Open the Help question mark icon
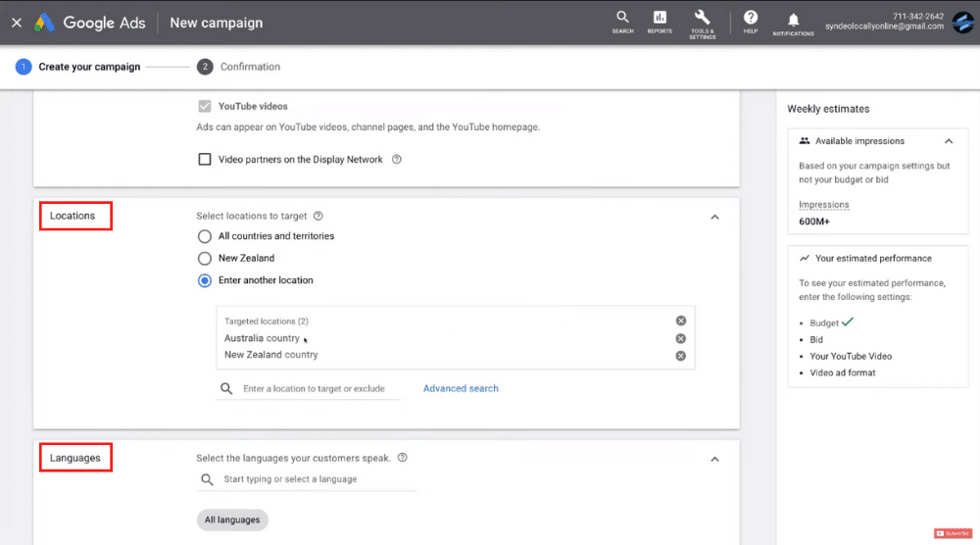The height and width of the screenshot is (545, 980). pos(751,22)
